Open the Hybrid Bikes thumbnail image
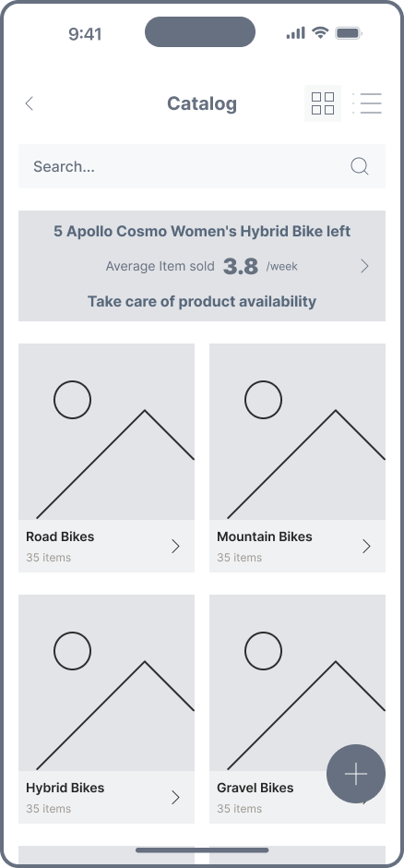 click(107, 683)
